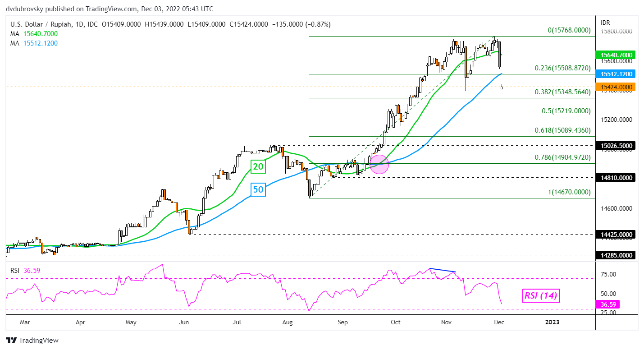Viewport: 644px width, 350px height.
Task: Click the 'Sep' label on the time axis
Action: click(x=343, y=322)
